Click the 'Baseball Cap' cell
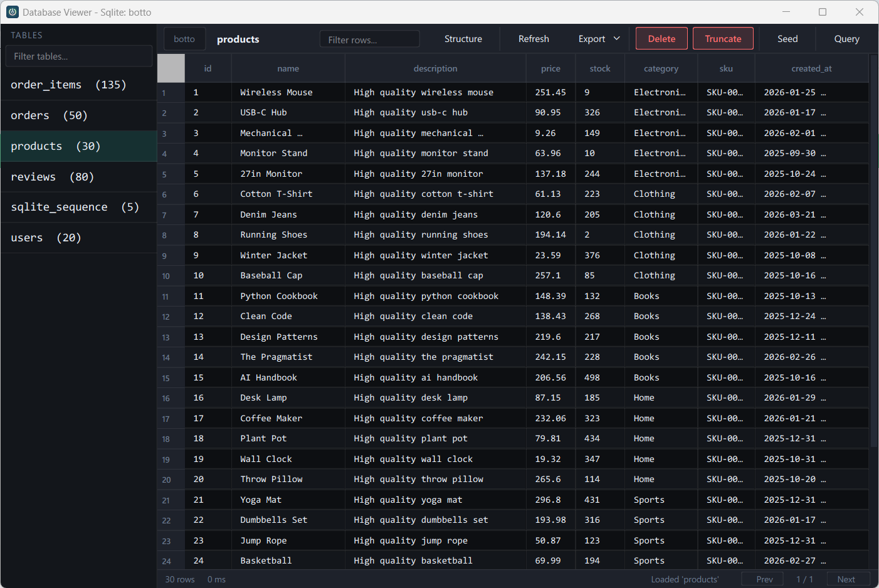The height and width of the screenshot is (588, 879). click(x=288, y=275)
